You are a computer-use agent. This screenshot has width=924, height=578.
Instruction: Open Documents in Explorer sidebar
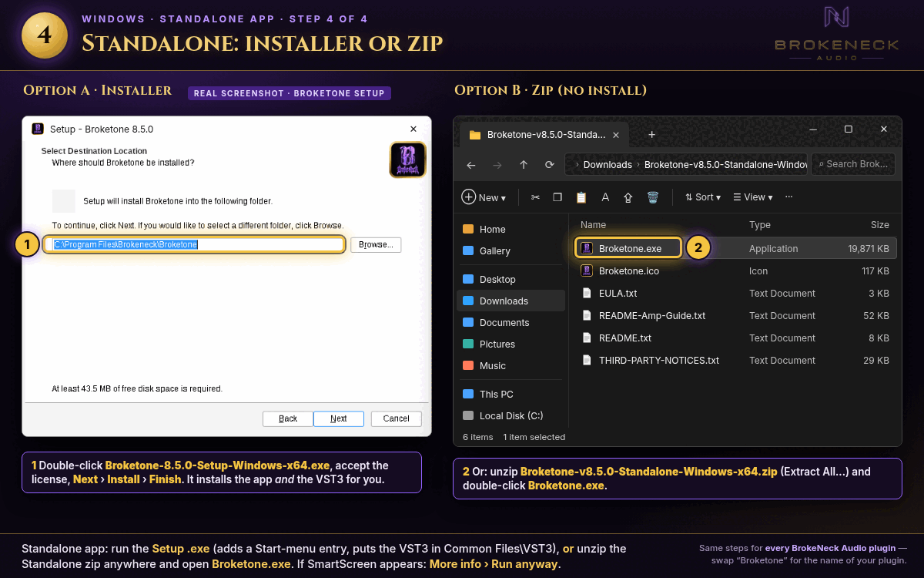(x=511, y=322)
